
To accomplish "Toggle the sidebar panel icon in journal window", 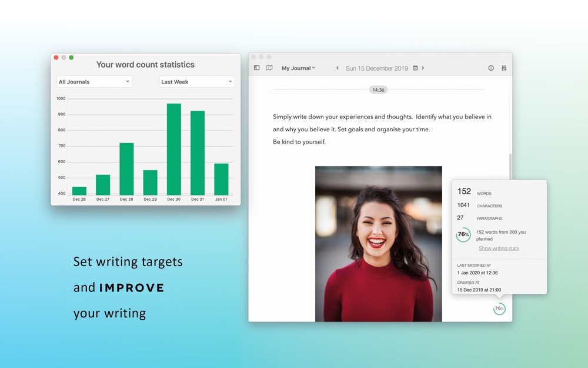I will (256, 68).
